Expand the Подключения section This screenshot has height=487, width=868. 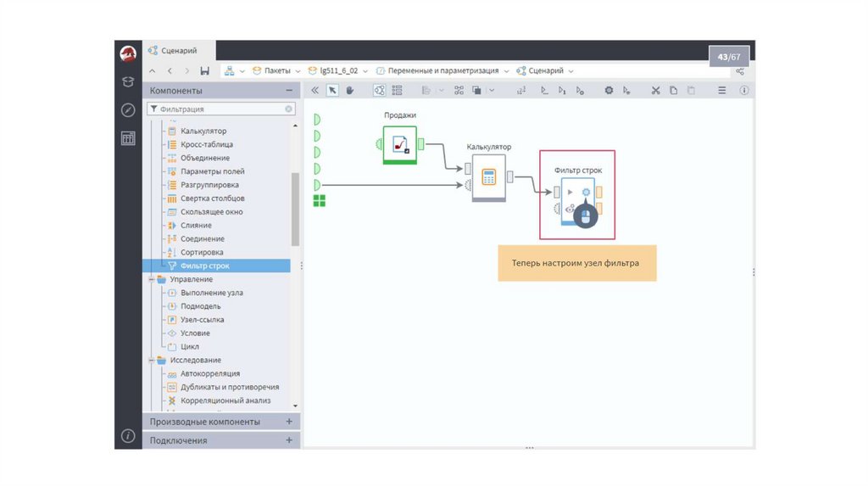point(289,440)
